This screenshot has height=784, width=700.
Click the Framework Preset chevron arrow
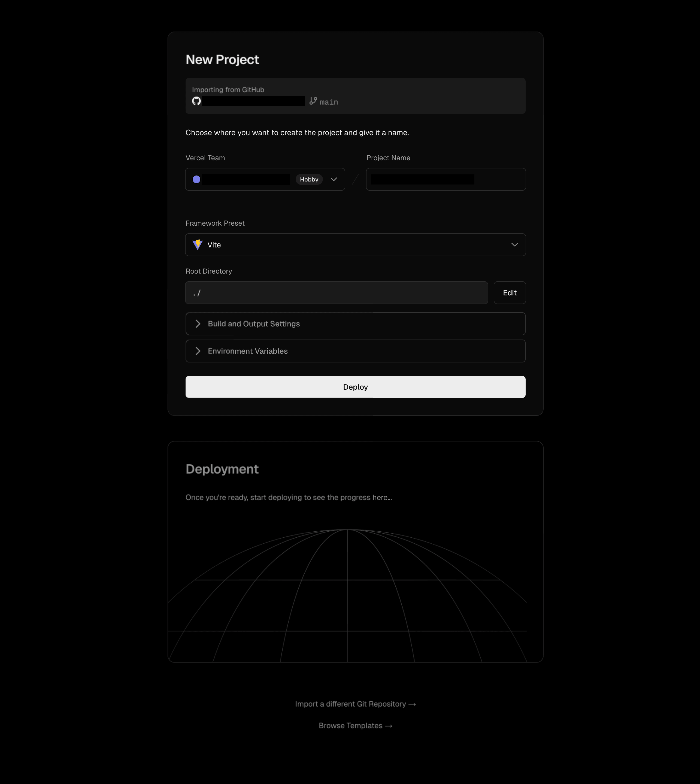tap(515, 245)
